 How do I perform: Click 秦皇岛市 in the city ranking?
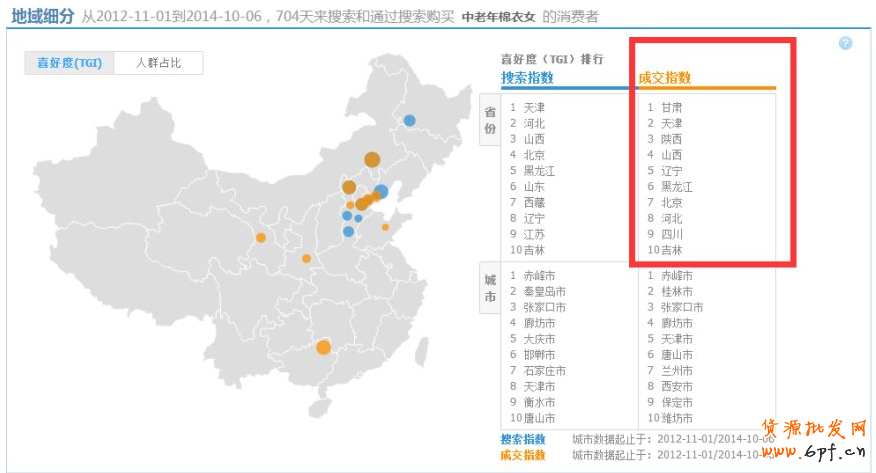coord(544,291)
